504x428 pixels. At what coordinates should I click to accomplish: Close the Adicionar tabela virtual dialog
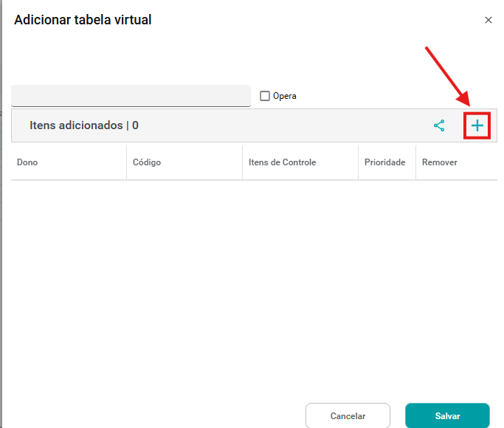tap(488, 21)
